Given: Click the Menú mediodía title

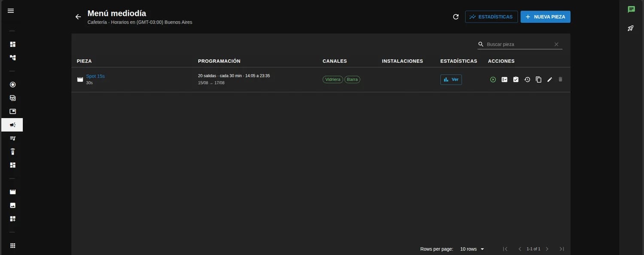Looking at the screenshot, I should (x=117, y=13).
